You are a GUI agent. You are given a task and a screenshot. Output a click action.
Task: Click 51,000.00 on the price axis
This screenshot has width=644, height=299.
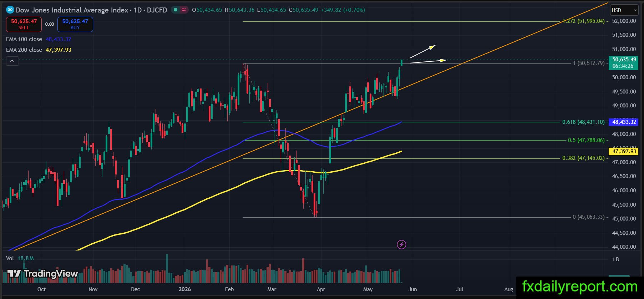tap(624, 49)
